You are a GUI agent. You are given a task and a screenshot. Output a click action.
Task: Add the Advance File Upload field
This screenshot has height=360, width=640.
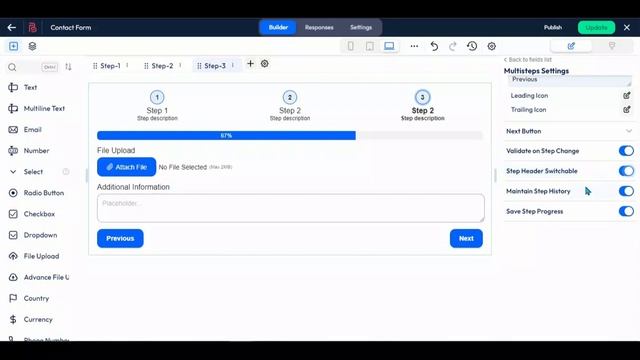click(39, 277)
